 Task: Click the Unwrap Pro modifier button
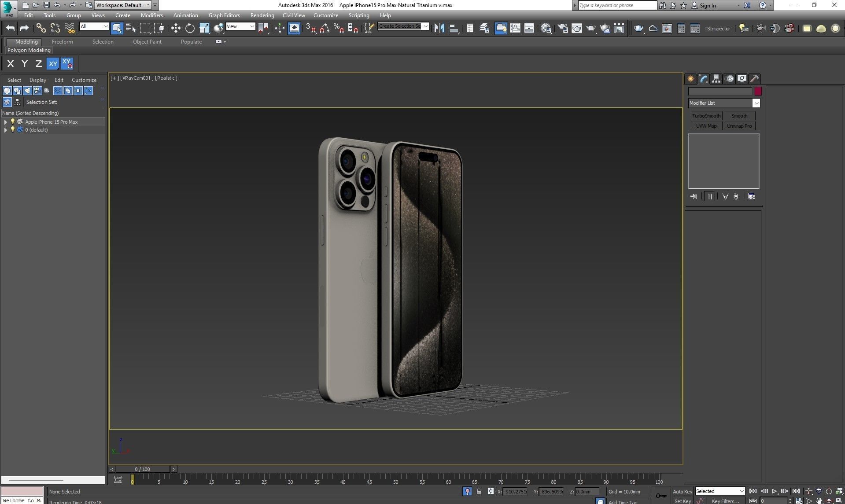point(739,126)
